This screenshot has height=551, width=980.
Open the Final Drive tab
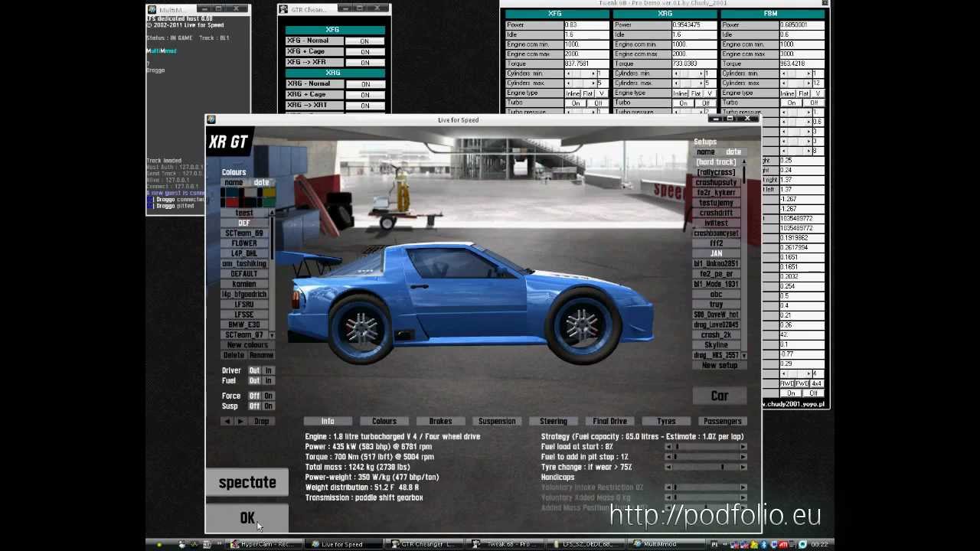click(609, 421)
